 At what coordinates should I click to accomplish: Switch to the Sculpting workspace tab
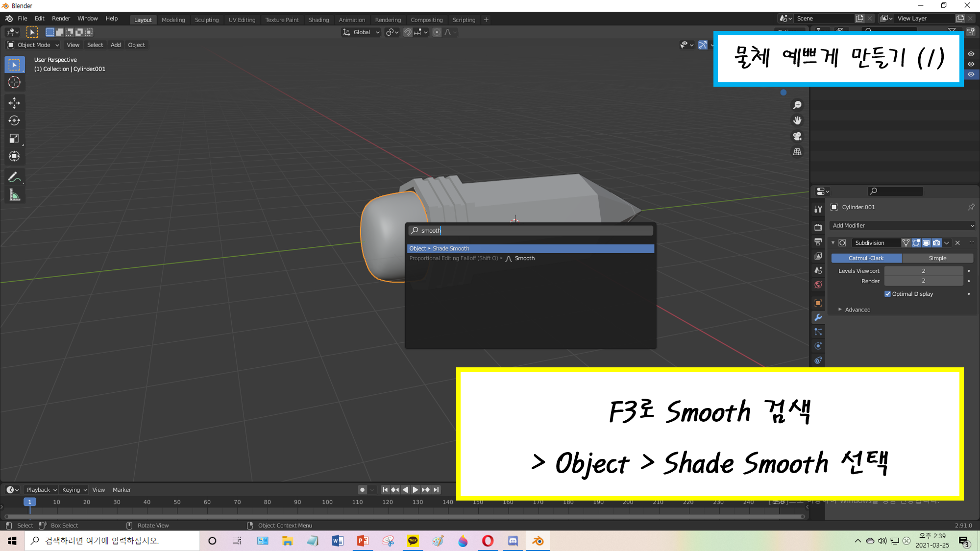(206, 20)
